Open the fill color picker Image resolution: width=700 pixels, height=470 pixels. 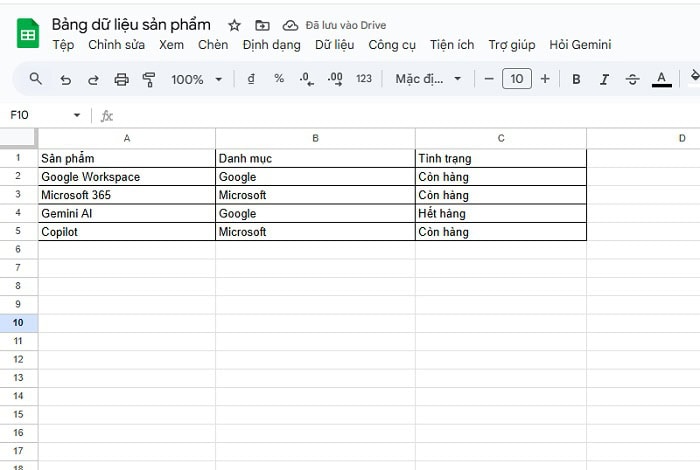(694, 79)
